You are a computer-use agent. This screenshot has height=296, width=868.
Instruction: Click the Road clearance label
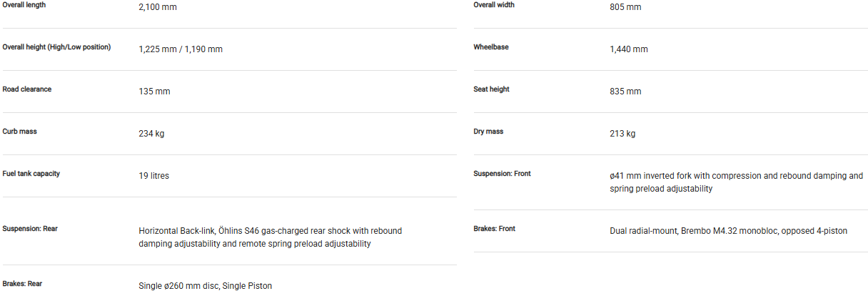pyautogui.click(x=27, y=89)
